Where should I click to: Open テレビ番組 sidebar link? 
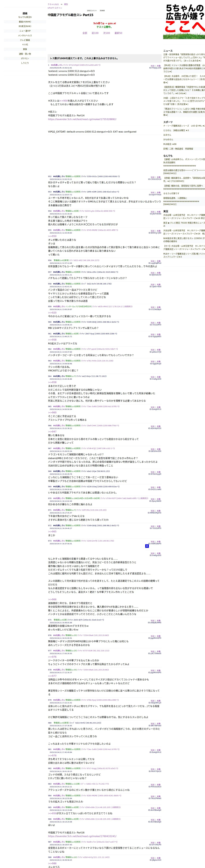coord(25,40)
